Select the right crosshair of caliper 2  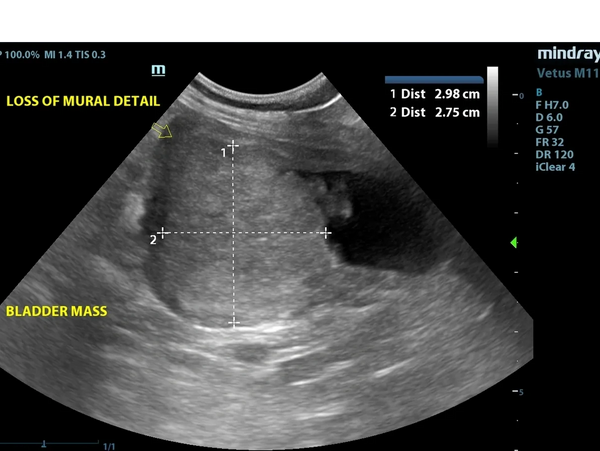pos(327,232)
